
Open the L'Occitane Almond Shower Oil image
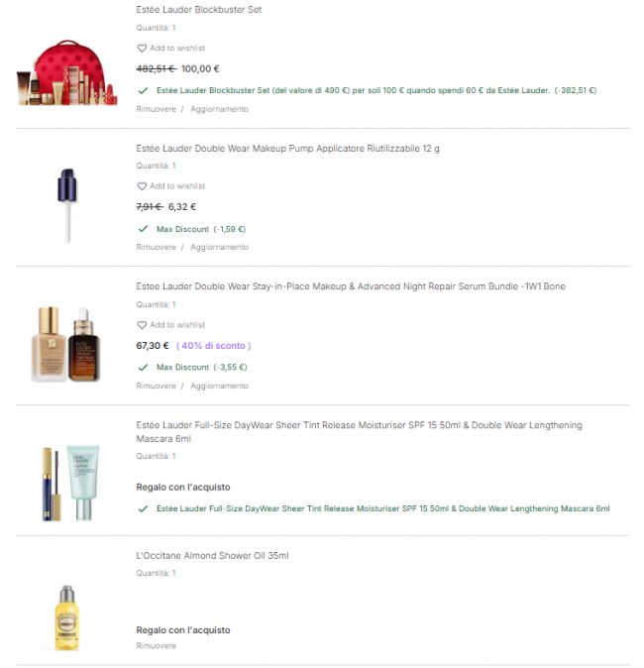[x=66, y=617]
